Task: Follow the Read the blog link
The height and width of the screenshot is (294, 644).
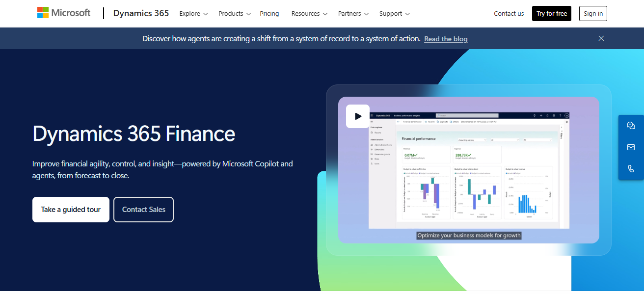Action: [x=445, y=39]
